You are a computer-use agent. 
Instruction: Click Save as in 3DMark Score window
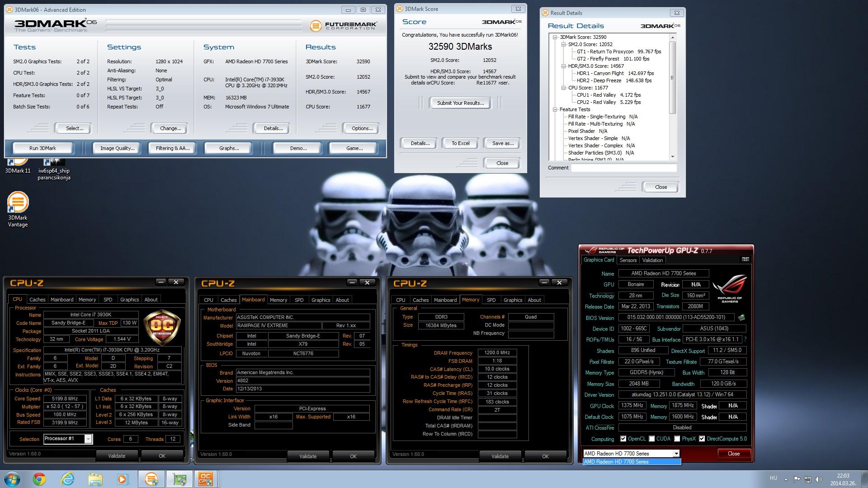click(503, 143)
